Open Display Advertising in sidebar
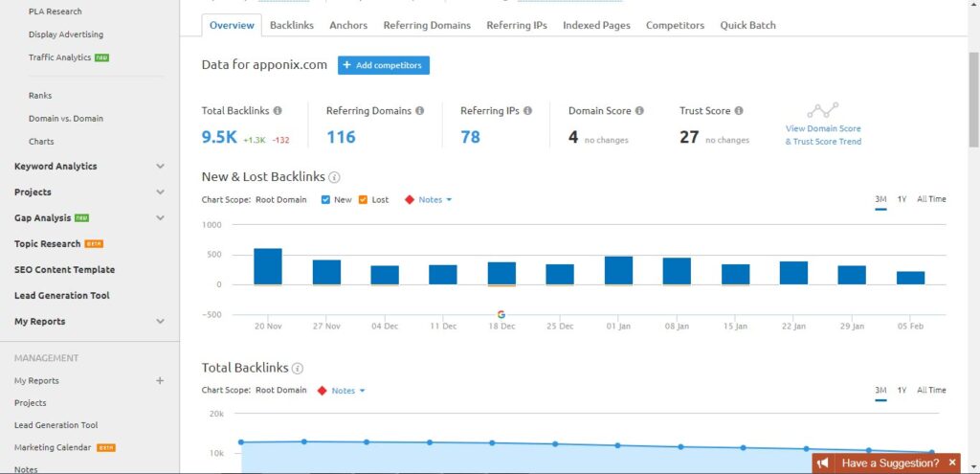The width and height of the screenshot is (980, 474). pyautogui.click(x=66, y=34)
